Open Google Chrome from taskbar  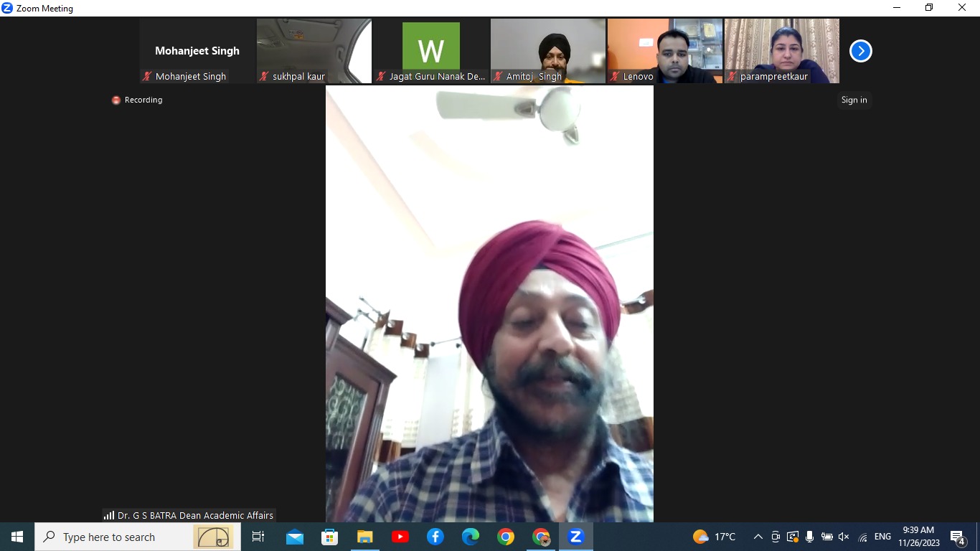pos(506,537)
